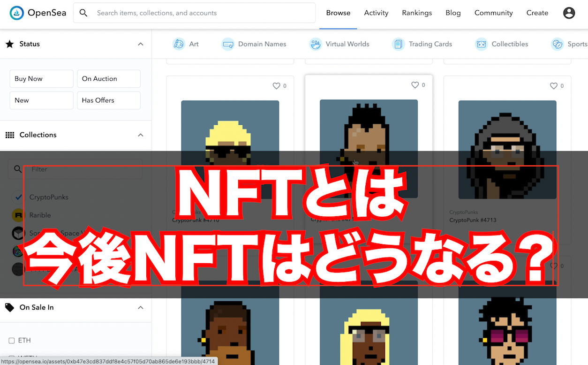Favorite CryptoPunk #4713 with heart icon
588x365 pixels.
(x=553, y=86)
